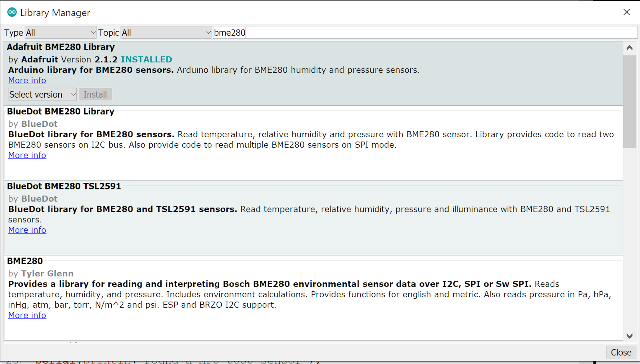Select the BlueDot BME280 TSL2591 entry title
Viewport: 640px width, 364px height.
pos(64,186)
